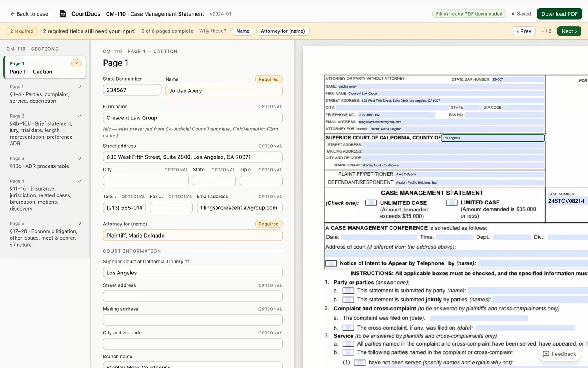
Task: Check 1a statement submitted by party box
Action: (348, 291)
